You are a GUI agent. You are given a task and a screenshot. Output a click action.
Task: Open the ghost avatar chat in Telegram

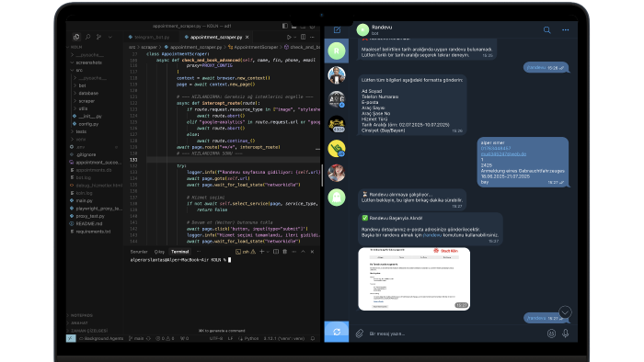pyautogui.click(x=337, y=198)
